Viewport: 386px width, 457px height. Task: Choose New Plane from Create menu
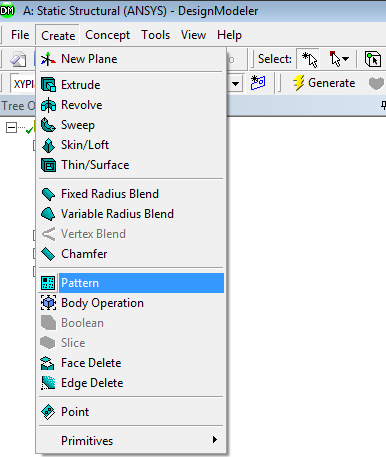coord(131,59)
